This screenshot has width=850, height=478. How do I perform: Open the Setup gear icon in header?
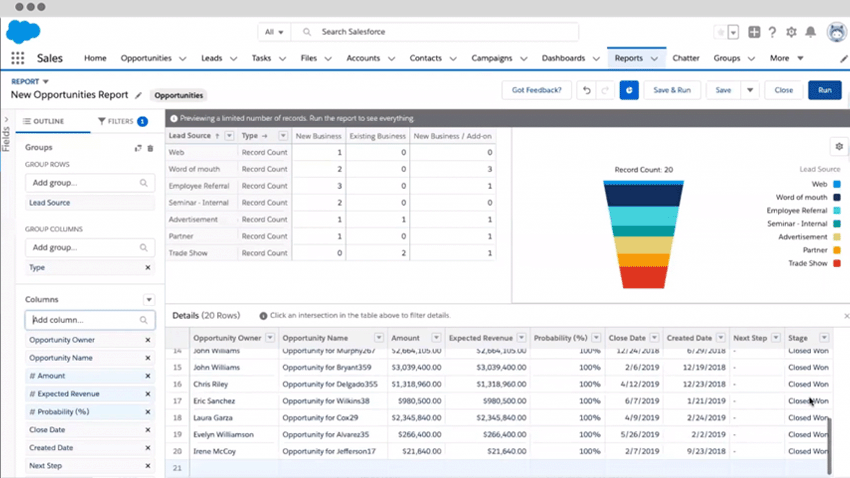791,32
